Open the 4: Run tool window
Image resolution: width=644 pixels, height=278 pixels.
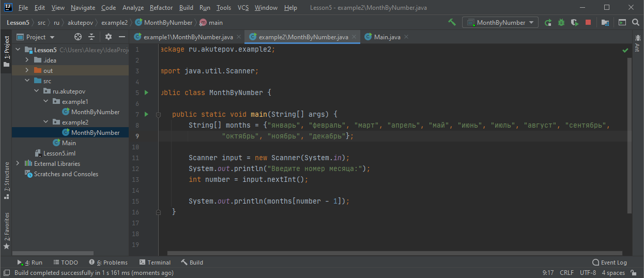tap(29, 262)
